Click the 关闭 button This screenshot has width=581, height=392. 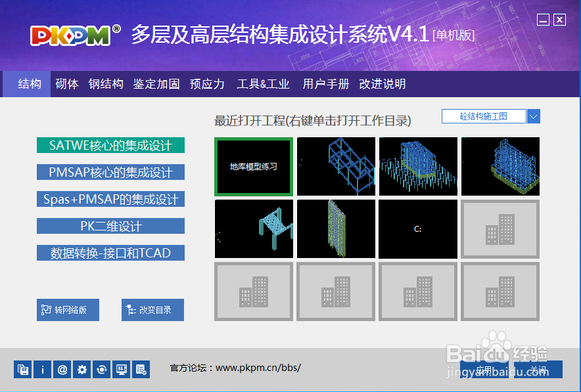tap(538, 370)
